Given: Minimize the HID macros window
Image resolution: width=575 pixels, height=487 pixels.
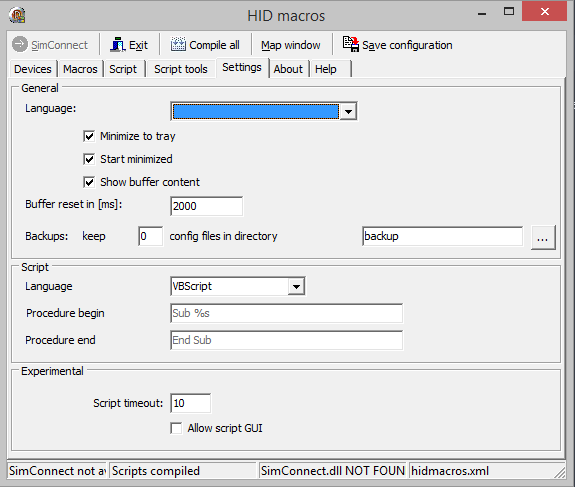Looking at the screenshot, I should tap(482, 13).
